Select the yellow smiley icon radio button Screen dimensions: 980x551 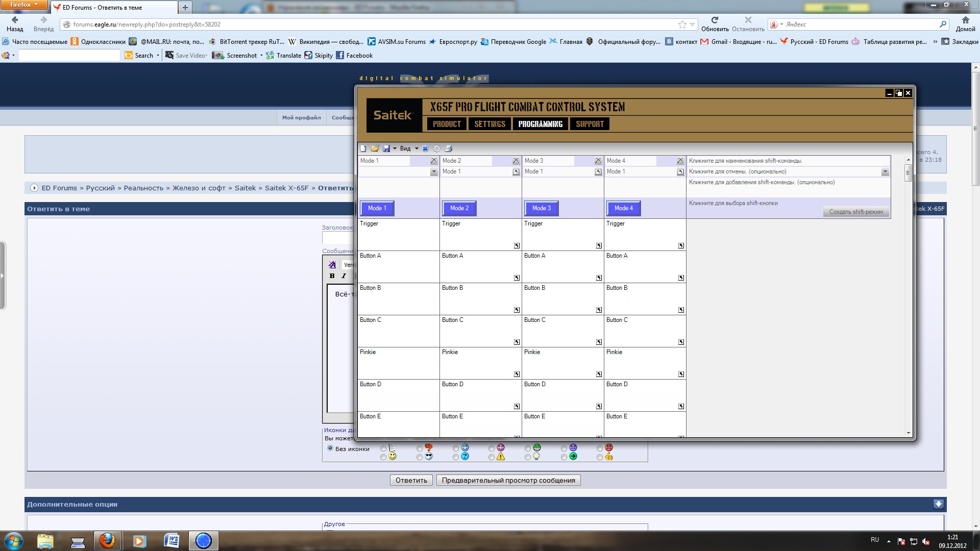tap(383, 457)
